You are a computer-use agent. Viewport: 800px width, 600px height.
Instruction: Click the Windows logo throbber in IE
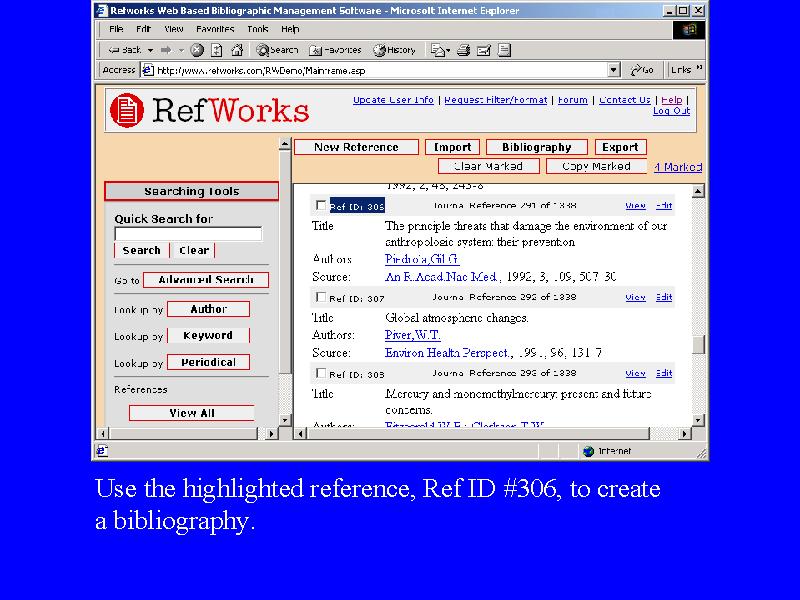click(x=689, y=30)
